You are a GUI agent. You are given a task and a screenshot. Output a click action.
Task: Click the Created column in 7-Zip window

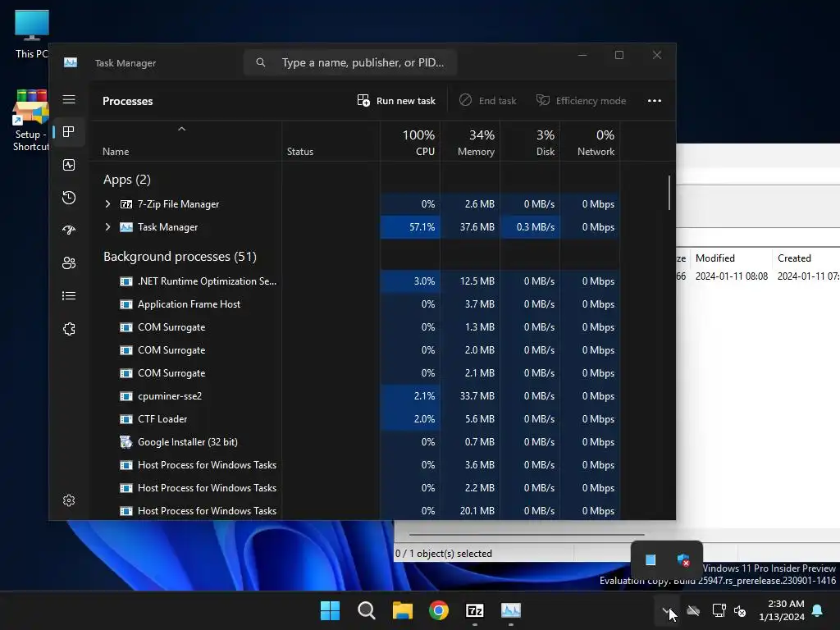pos(794,258)
